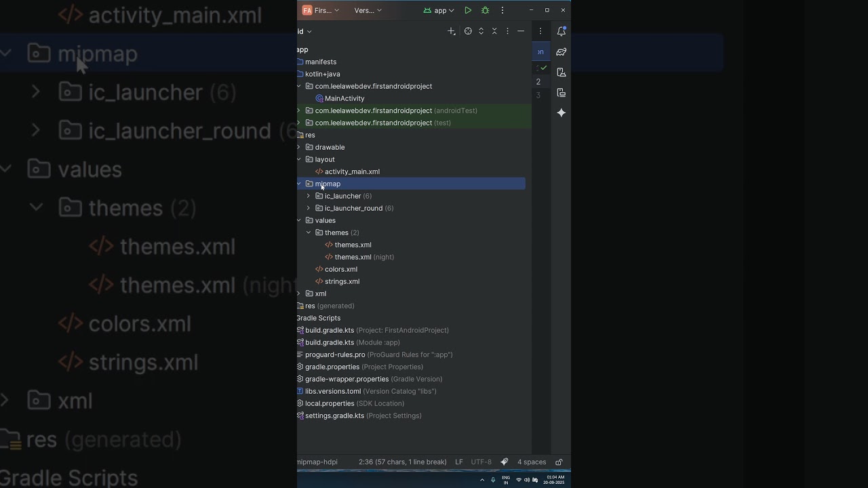Image resolution: width=868 pixels, height=488 pixels.
Task: Expand all tree nodes in project panel
Action: pyautogui.click(x=481, y=31)
